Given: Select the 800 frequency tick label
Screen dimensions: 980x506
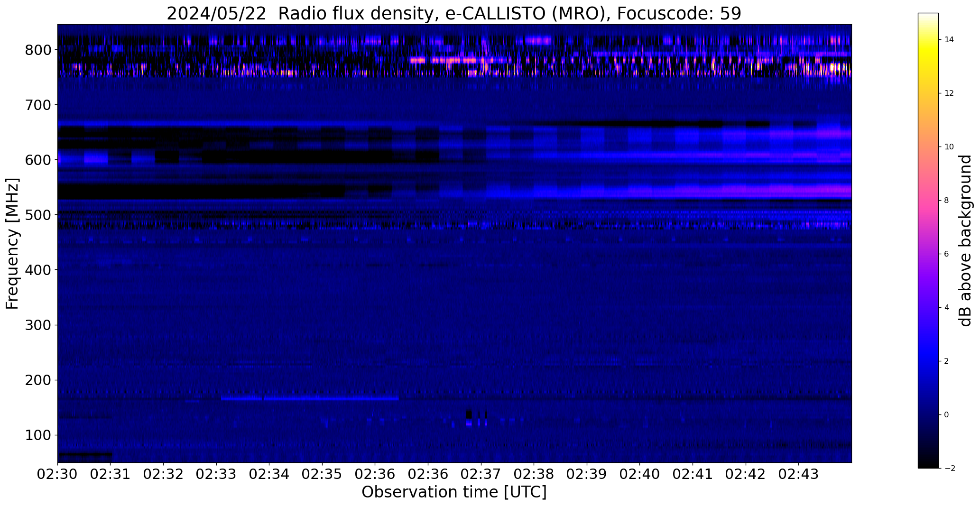Looking at the screenshot, I should pyautogui.click(x=38, y=50).
